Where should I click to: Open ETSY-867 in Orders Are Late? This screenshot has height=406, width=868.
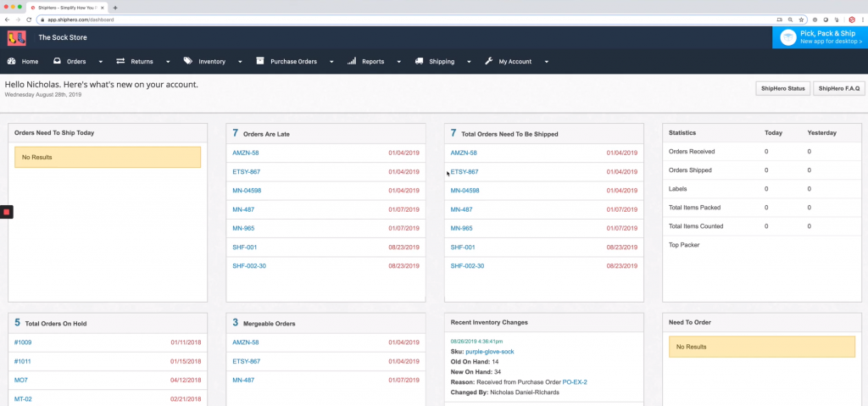click(x=247, y=172)
